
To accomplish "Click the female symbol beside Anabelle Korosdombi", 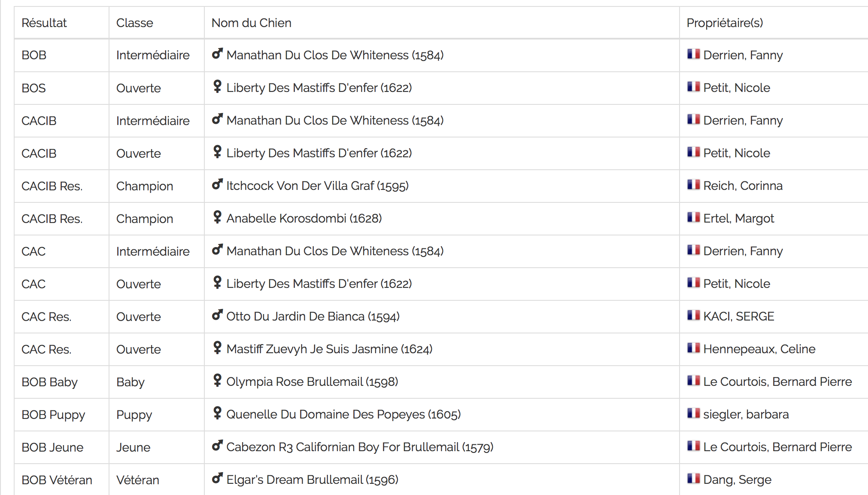I will [x=217, y=217].
